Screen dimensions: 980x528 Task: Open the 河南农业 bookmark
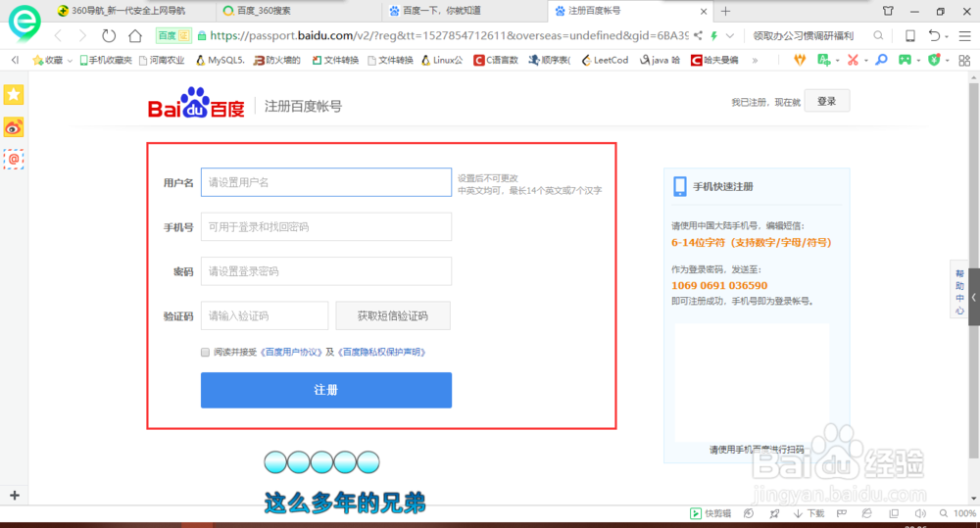162,60
